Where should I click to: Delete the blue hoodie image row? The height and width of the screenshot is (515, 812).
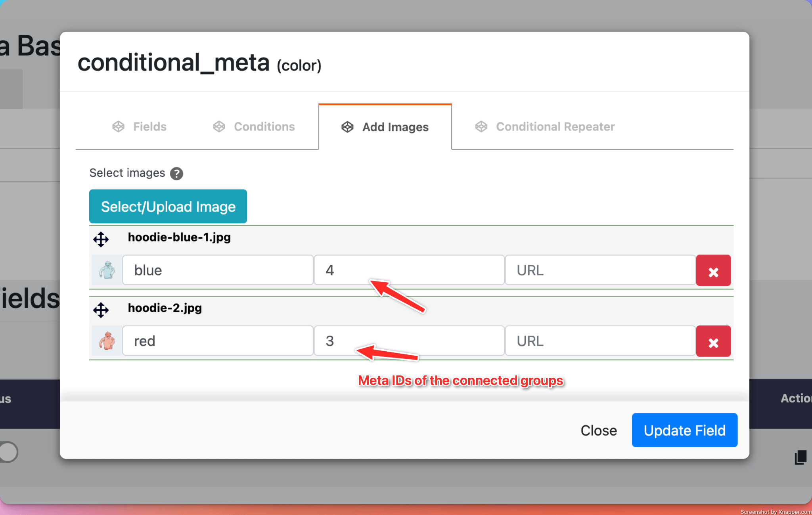[x=713, y=271]
